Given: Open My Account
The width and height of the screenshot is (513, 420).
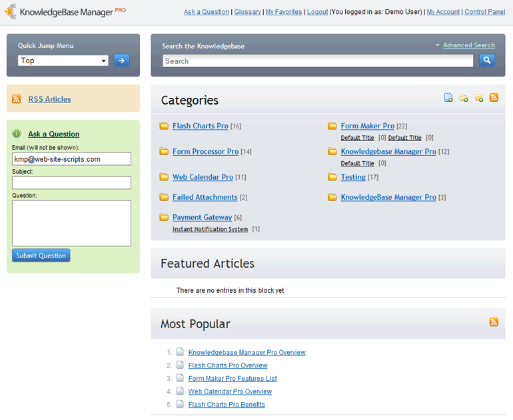Looking at the screenshot, I should (443, 12).
